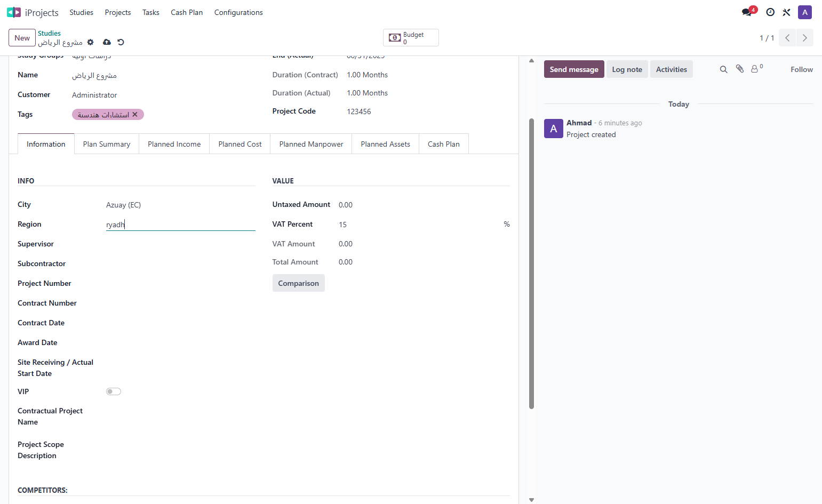Discard changes with the undo arrow icon

tap(121, 42)
